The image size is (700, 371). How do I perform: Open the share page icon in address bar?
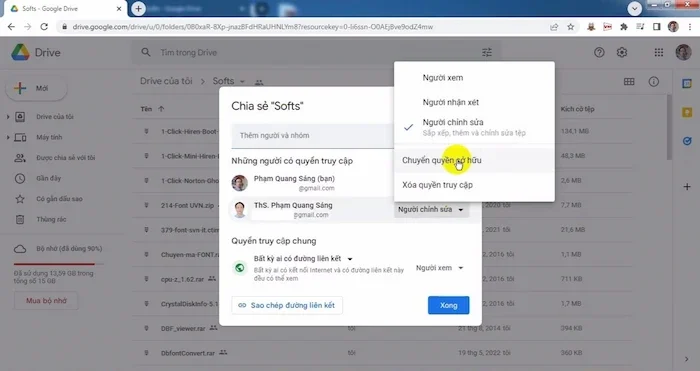(x=554, y=27)
